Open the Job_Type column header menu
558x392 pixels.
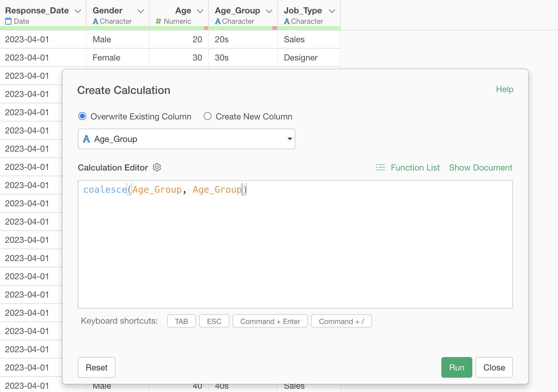[x=332, y=11]
